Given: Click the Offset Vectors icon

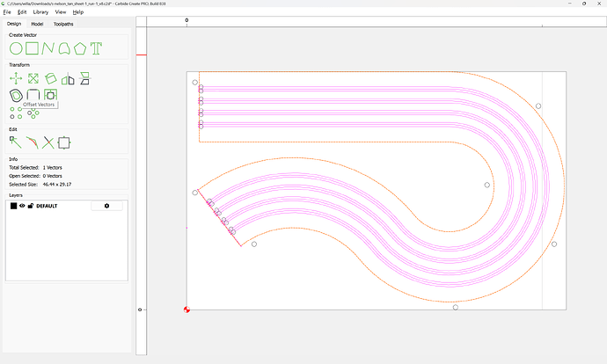Looking at the screenshot, I should click(15, 95).
